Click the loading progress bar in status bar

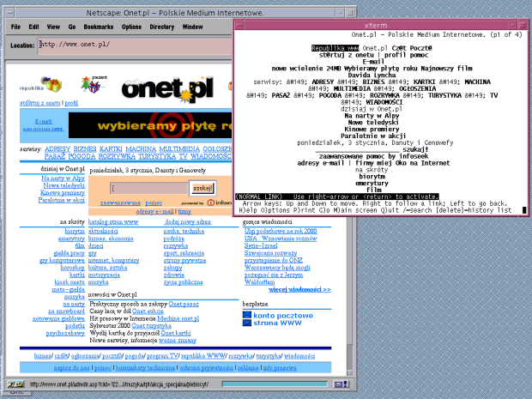tap(275, 384)
